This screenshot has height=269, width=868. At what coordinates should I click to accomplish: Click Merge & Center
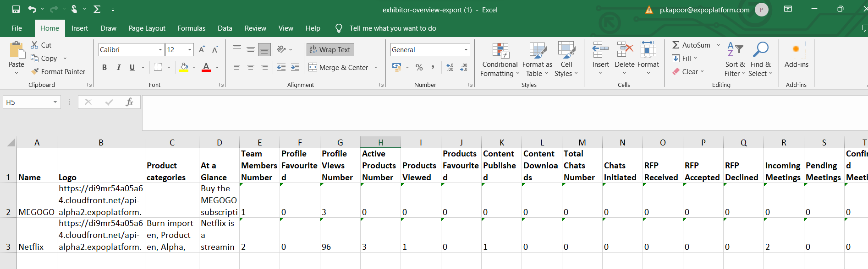pos(338,67)
